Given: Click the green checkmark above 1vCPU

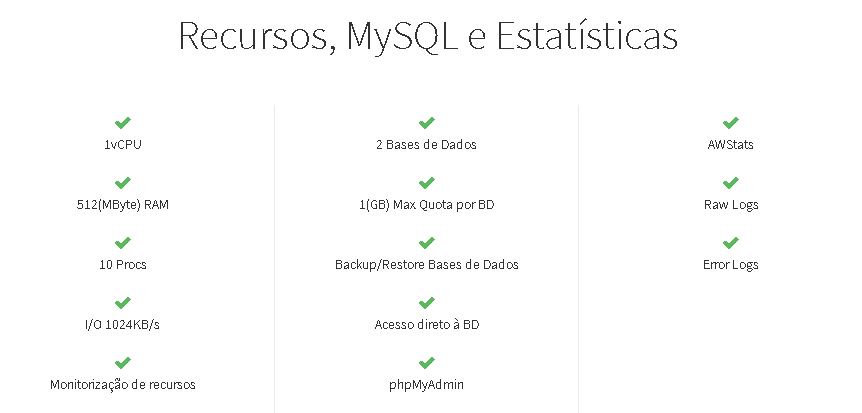Looking at the screenshot, I should coord(123,122).
